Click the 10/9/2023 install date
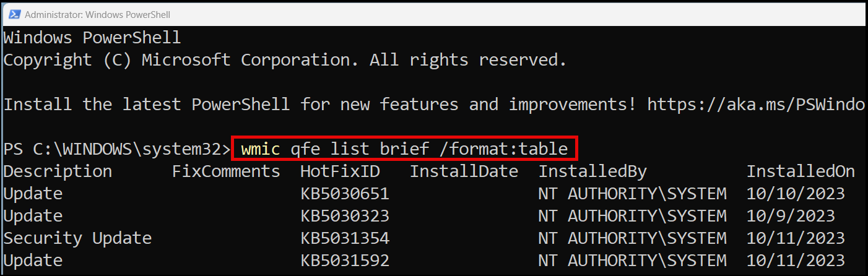 click(791, 216)
